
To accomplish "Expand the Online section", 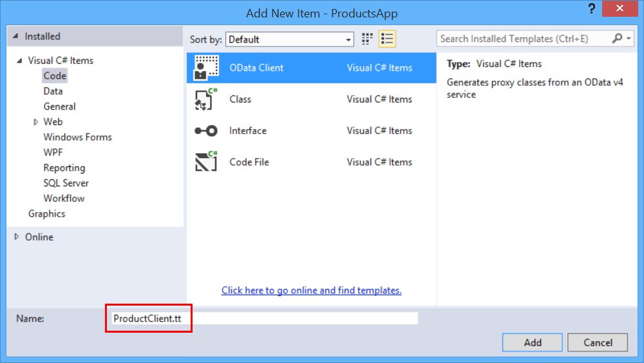I will [x=17, y=237].
